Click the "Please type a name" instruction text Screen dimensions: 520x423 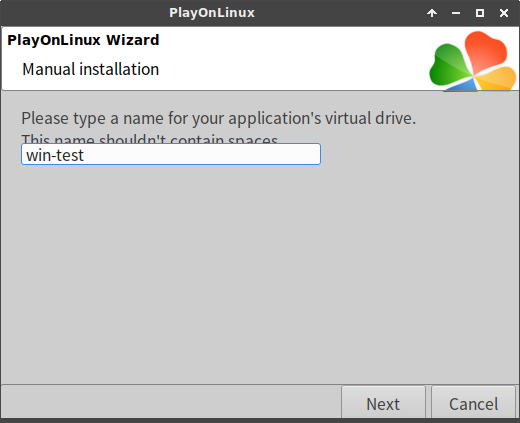click(219, 118)
